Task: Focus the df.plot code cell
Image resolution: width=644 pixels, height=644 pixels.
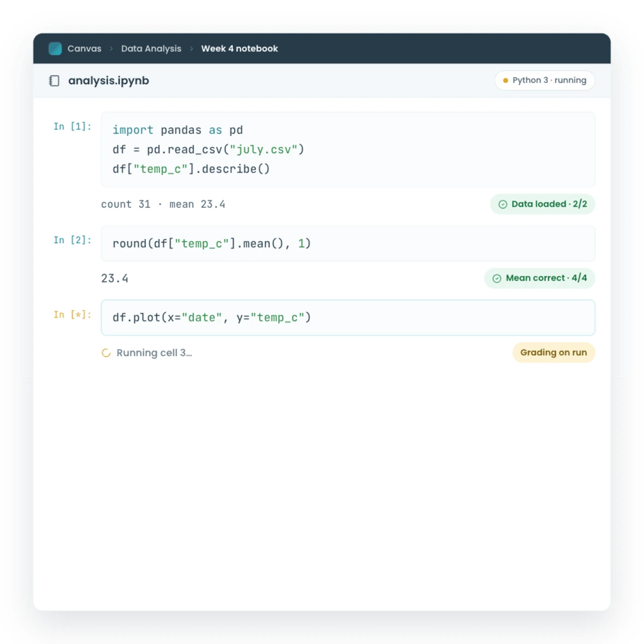Action: click(348, 318)
